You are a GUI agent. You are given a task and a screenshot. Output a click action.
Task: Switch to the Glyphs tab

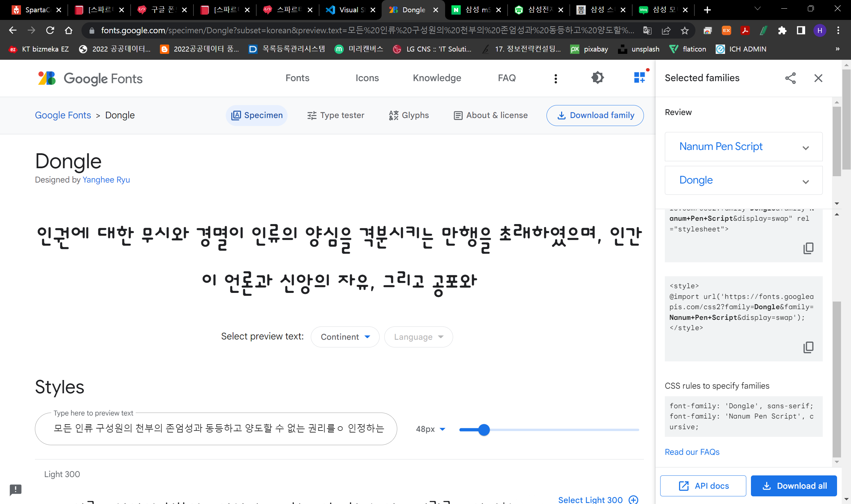409,115
